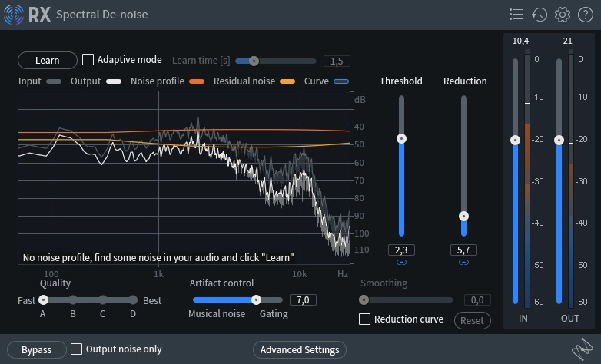Select Quality setting A
601x364 pixels.
coord(43,299)
